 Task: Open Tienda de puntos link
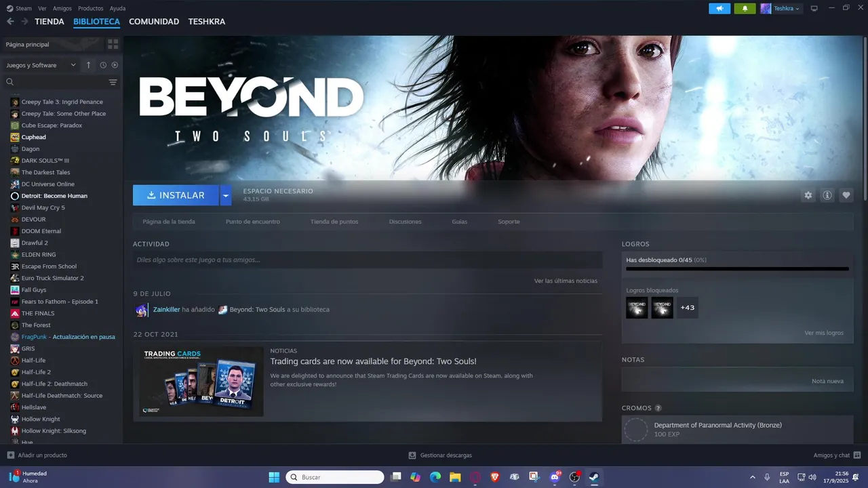point(334,222)
